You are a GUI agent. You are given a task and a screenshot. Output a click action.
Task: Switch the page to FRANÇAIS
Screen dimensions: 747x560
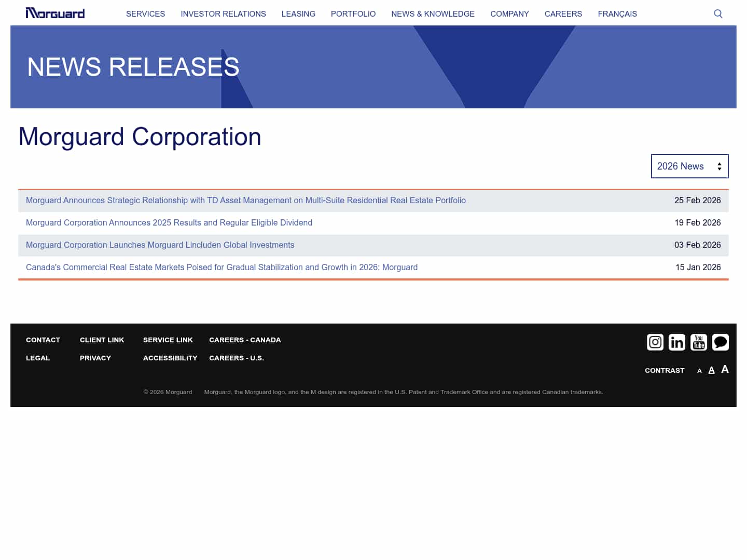pos(617,14)
